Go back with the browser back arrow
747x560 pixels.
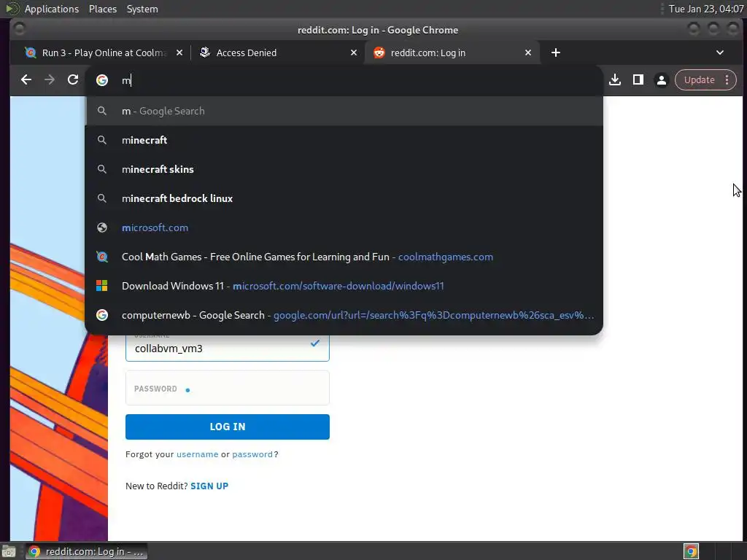click(26, 80)
